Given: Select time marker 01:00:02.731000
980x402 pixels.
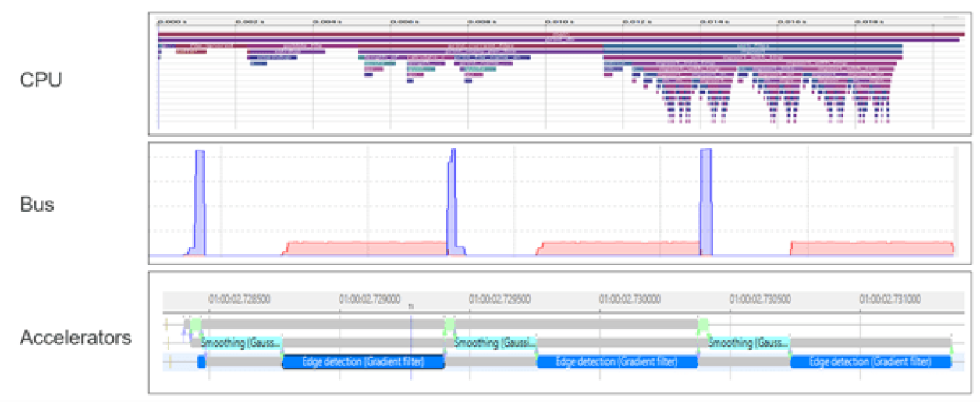Looking at the screenshot, I should 889,298.
